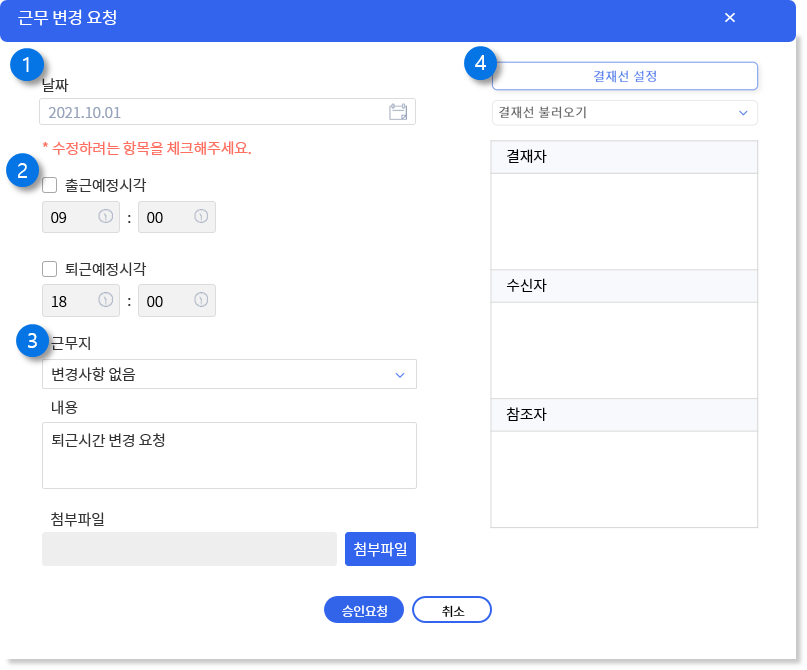Submit with the 승인요청 button
Viewport: 807px width, 670px height.
tap(364, 610)
